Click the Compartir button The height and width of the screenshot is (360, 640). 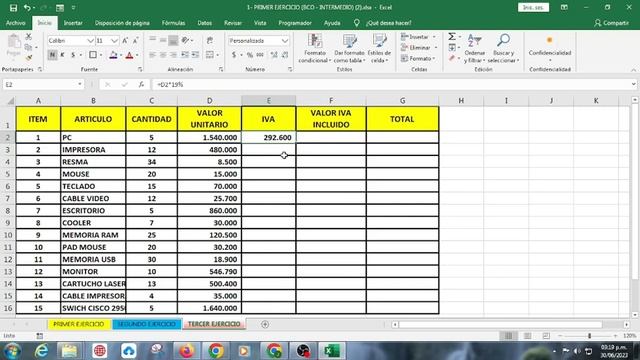611,23
